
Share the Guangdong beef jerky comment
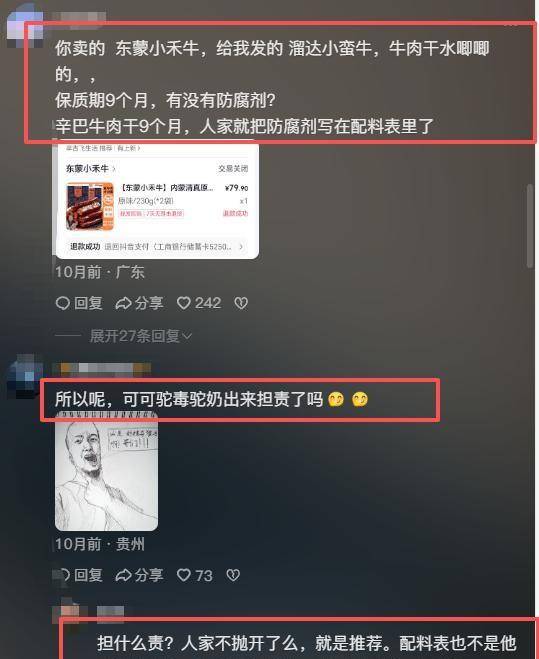pyautogui.click(x=140, y=303)
